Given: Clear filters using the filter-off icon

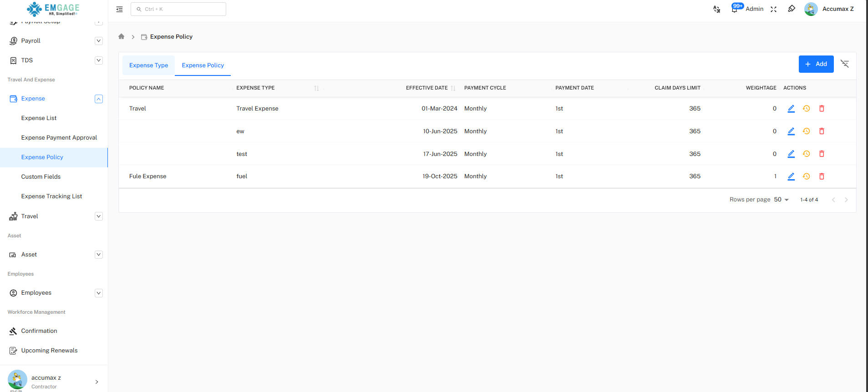Looking at the screenshot, I should pyautogui.click(x=845, y=64).
